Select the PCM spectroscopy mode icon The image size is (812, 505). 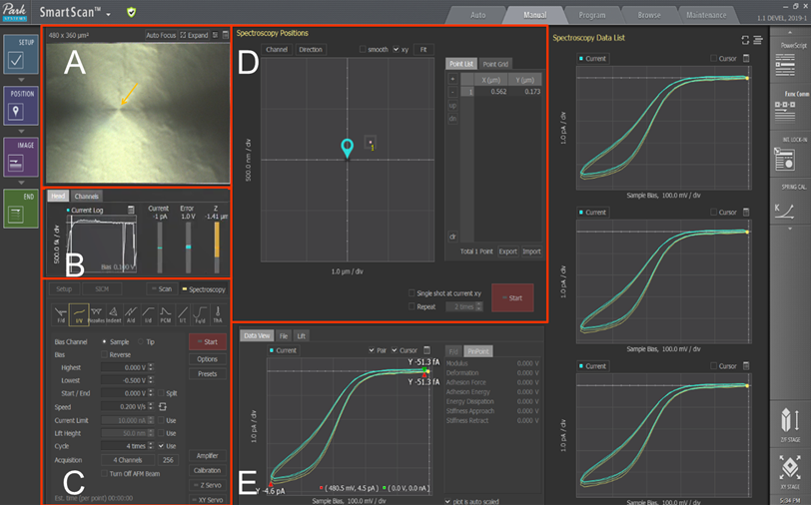point(165,314)
